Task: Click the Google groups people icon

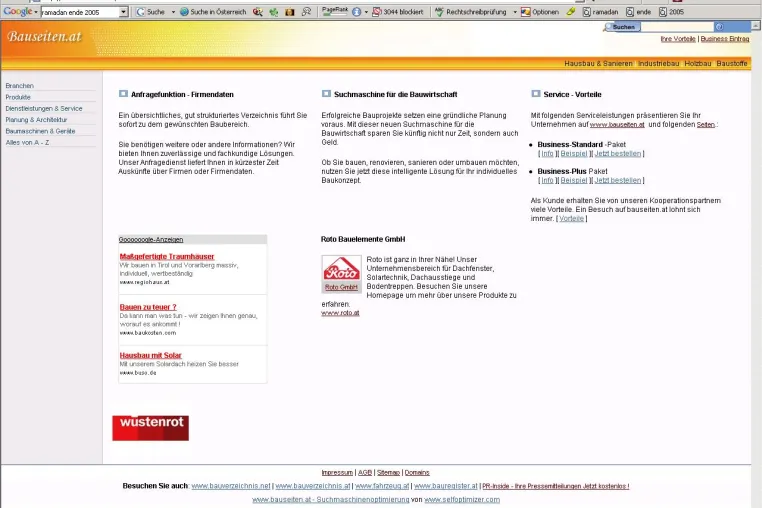Action: tap(306, 12)
